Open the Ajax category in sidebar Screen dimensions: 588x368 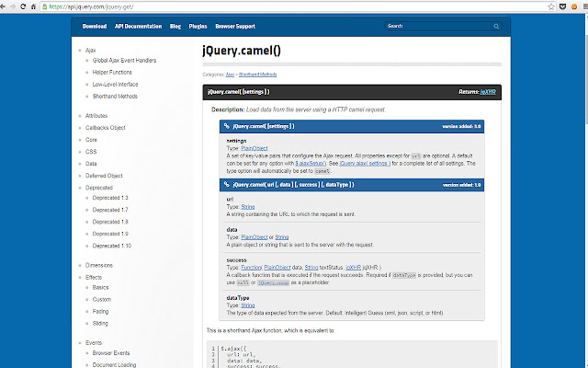coord(90,51)
